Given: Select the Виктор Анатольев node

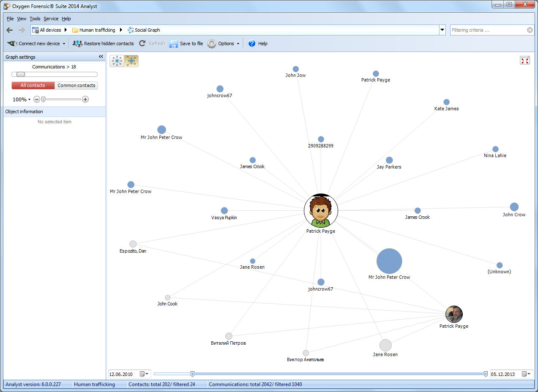Looking at the screenshot, I should pyautogui.click(x=306, y=353).
